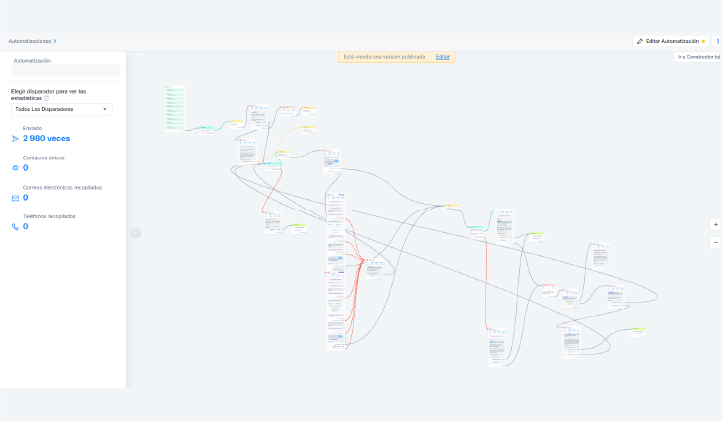Select the green trigger list node
Viewport: 723px width, 421px height.
coord(175,108)
